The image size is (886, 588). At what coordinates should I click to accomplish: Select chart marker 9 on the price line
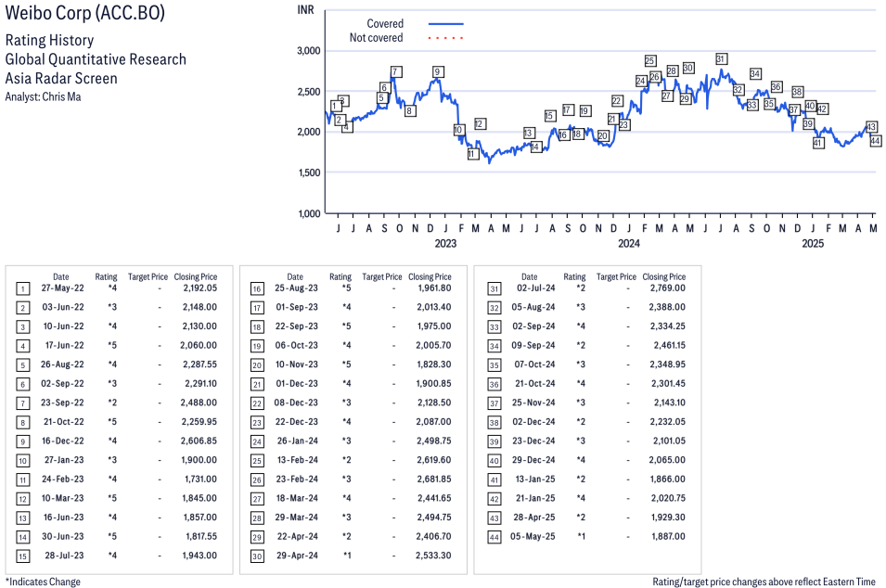click(x=437, y=71)
